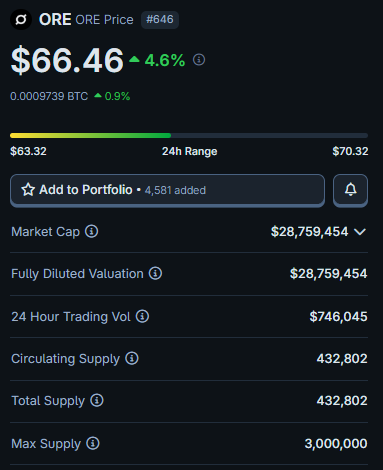Click the Max Supply label

(46, 444)
